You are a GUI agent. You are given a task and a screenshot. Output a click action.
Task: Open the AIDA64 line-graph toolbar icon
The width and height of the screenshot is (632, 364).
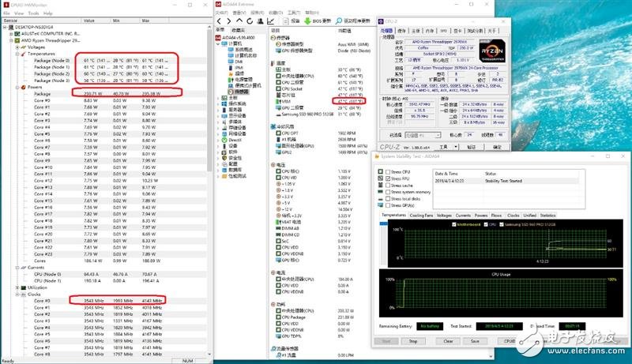271,21
